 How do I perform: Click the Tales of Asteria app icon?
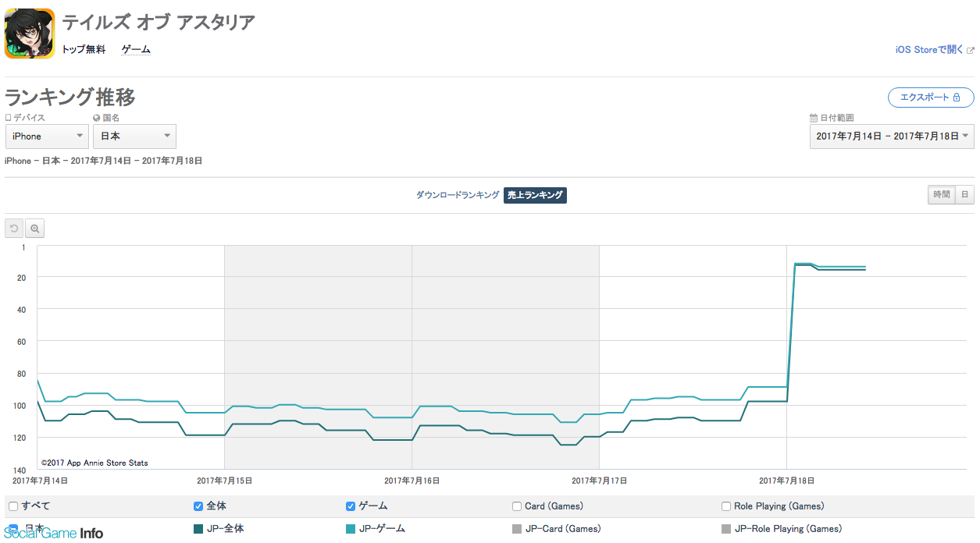[x=30, y=33]
